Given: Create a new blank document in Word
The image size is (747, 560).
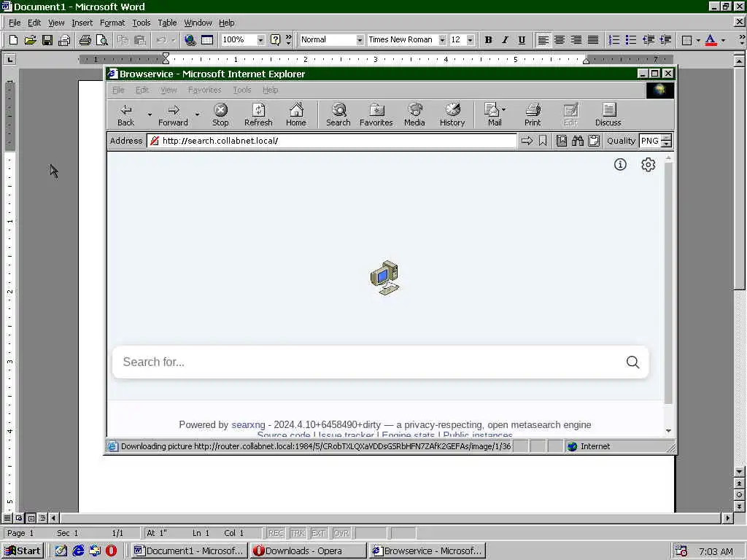Looking at the screenshot, I should coord(13,40).
